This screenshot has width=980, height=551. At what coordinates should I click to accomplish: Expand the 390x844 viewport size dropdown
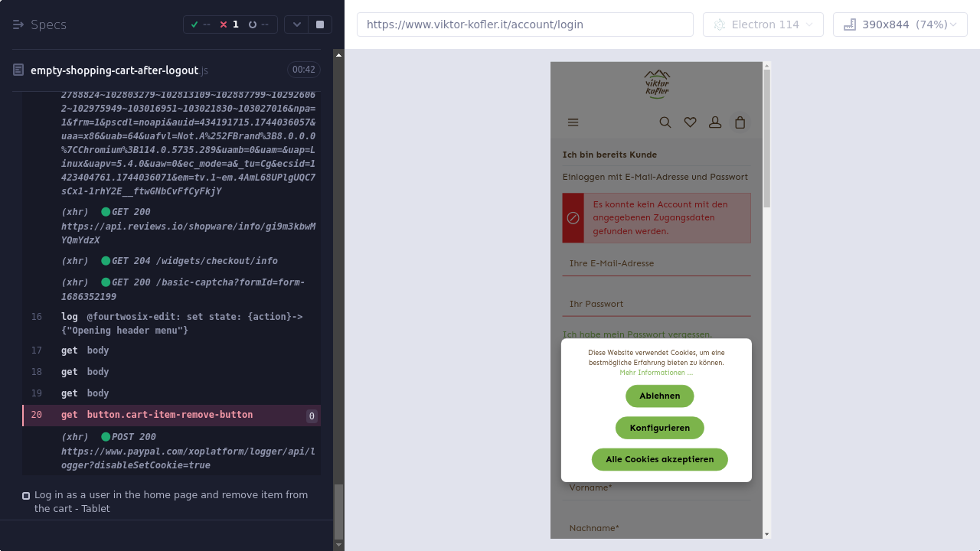[900, 24]
